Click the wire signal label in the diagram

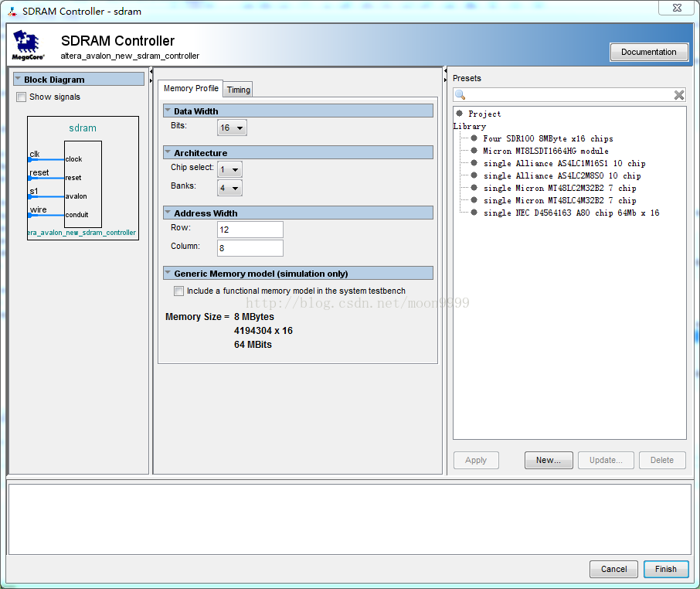[39, 209]
